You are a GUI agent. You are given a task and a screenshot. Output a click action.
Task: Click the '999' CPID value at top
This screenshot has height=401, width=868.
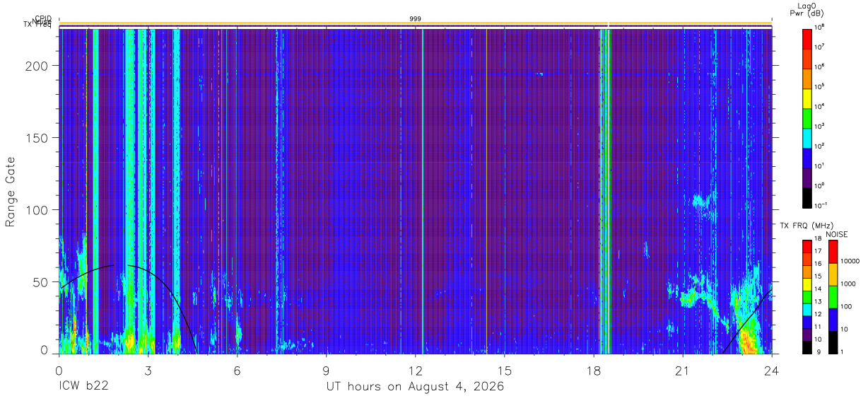coord(416,18)
